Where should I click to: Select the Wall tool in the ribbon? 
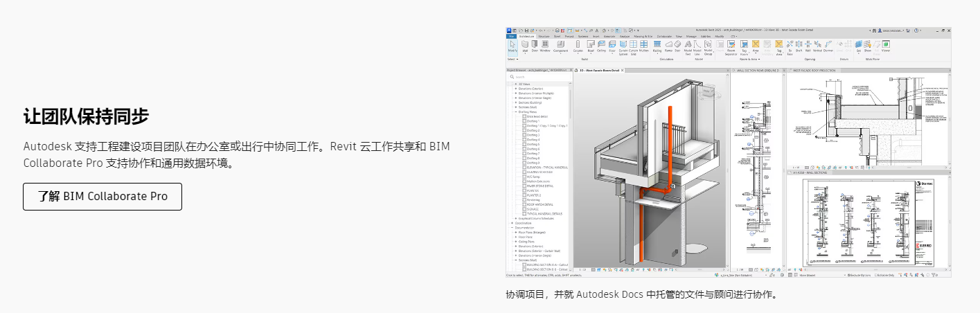(525, 46)
